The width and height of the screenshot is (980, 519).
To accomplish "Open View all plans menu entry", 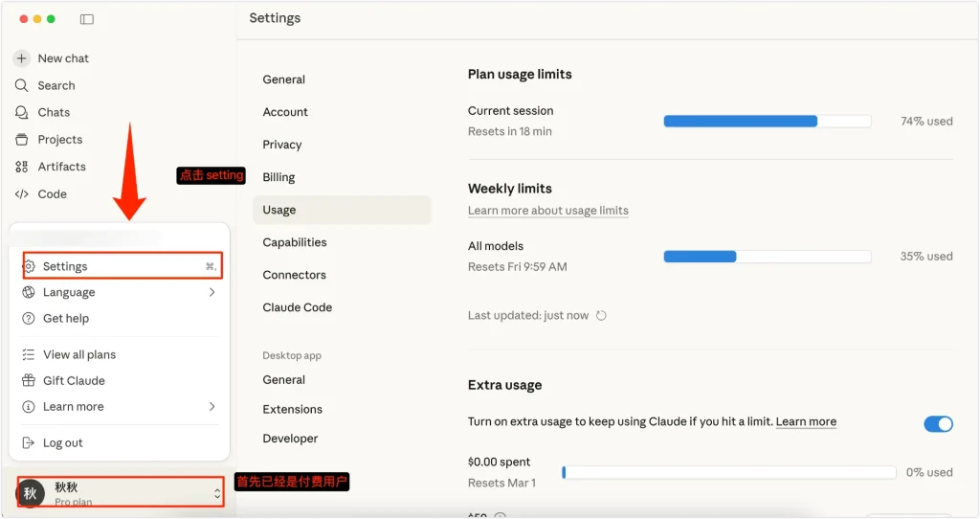I will pos(79,354).
